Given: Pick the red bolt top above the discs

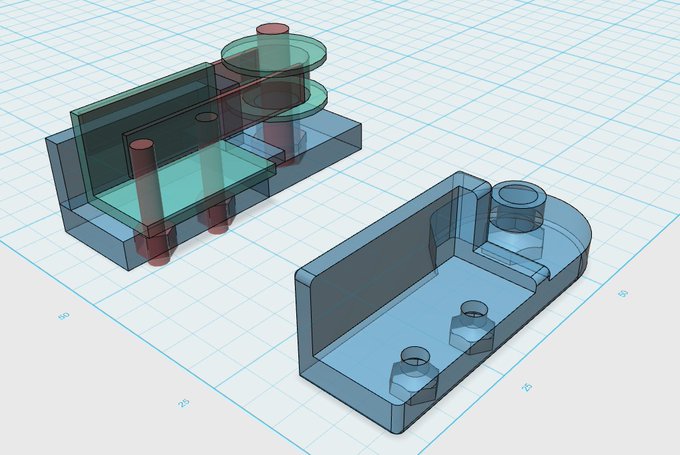Looking at the screenshot, I should pyautogui.click(x=272, y=30).
